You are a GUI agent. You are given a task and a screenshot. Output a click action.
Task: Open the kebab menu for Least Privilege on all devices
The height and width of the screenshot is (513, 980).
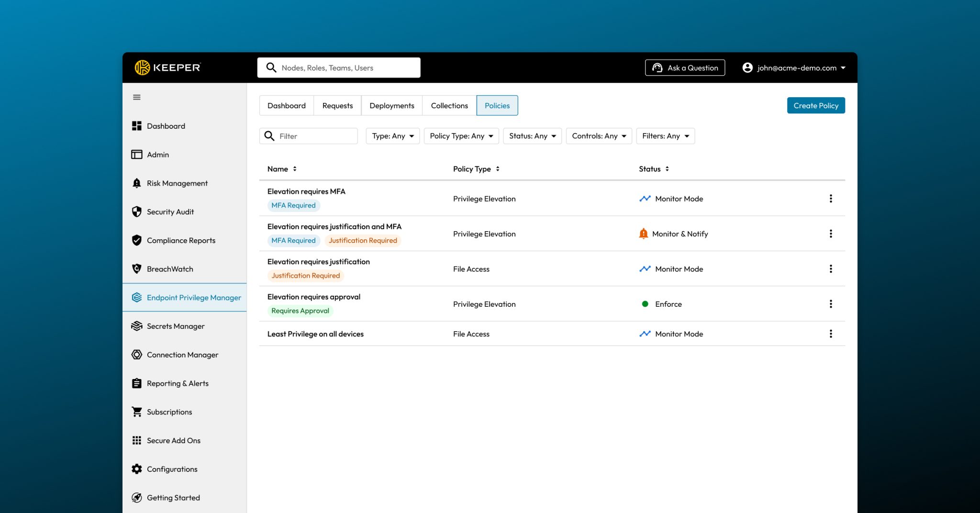click(831, 334)
